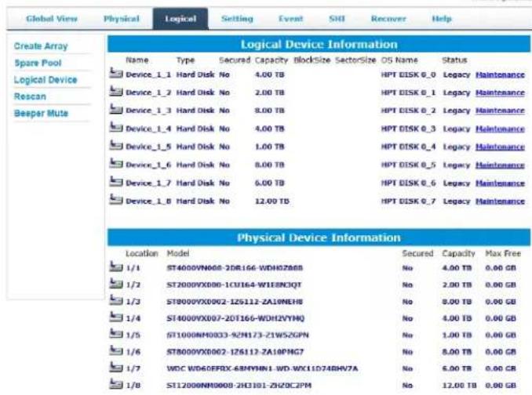Click the disk icon beside Device_1_2
The image size is (532, 395).
pyautogui.click(x=116, y=91)
